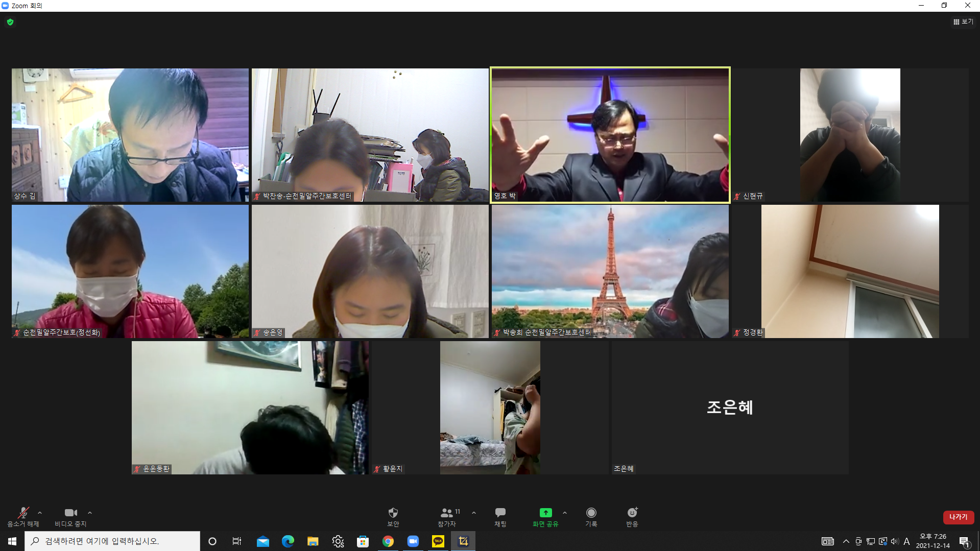The image size is (980, 551).
Task: Expand audio options arrow beside mute
Action: tap(40, 513)
